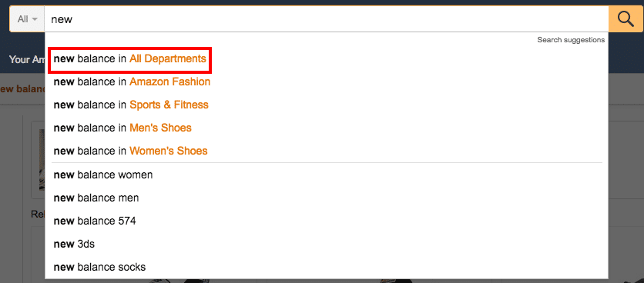
Task: Choose new balance in Sports & Fitness
Action: point(327,105)
